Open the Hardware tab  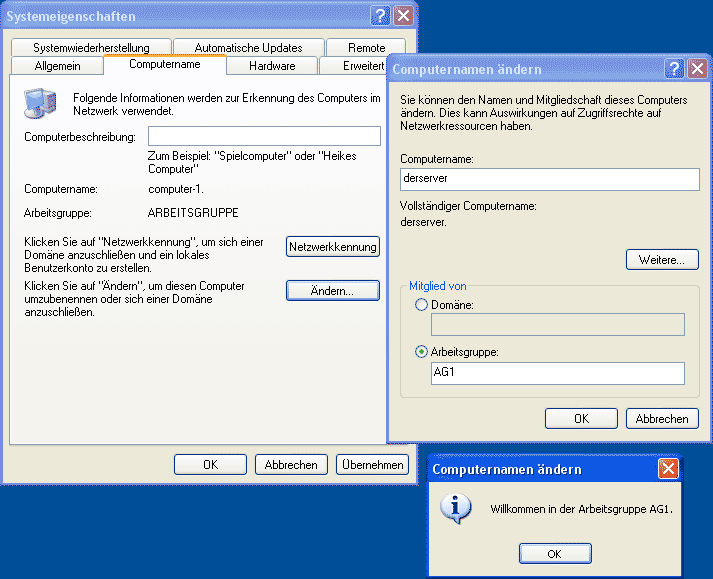pos(272,66)
